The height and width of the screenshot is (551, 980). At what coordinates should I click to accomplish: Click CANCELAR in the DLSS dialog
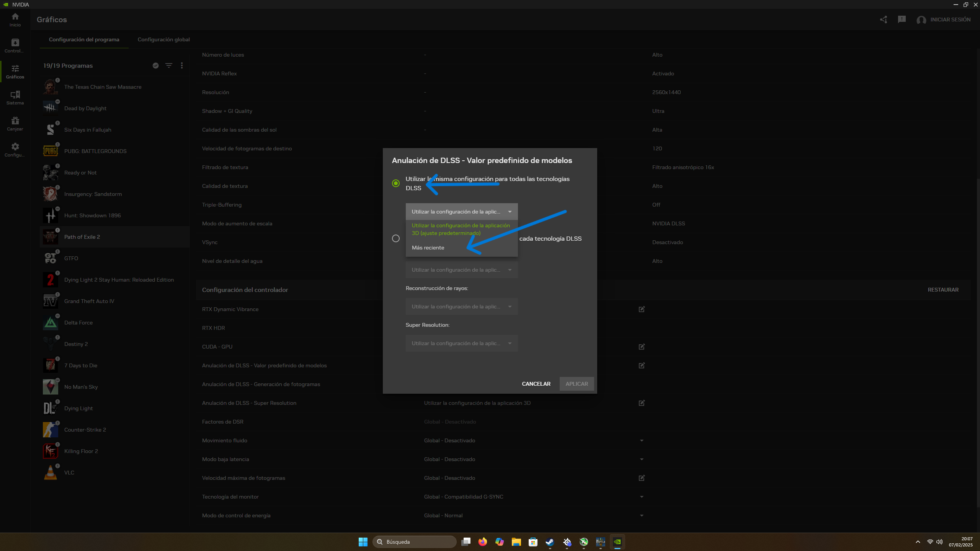point(536,384)
